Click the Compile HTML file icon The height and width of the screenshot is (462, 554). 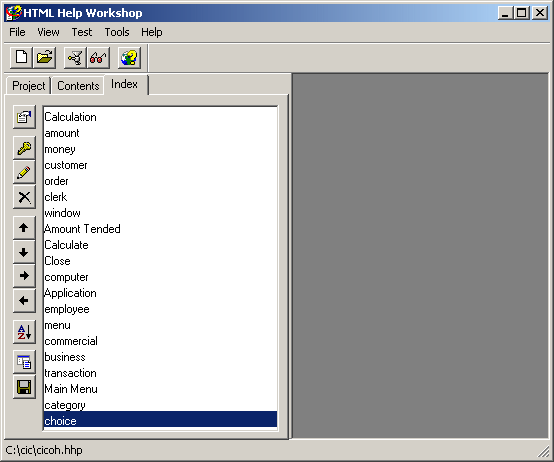pyautogui.click(x=75, y=58)
